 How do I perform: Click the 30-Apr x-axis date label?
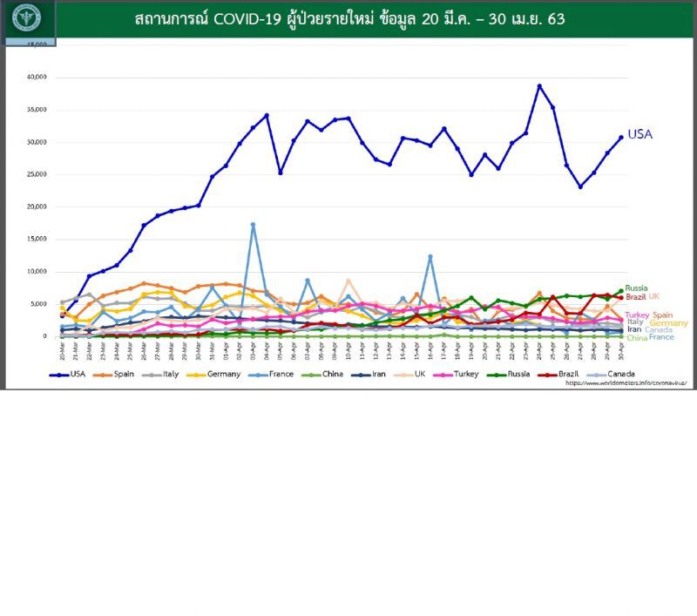621,350
